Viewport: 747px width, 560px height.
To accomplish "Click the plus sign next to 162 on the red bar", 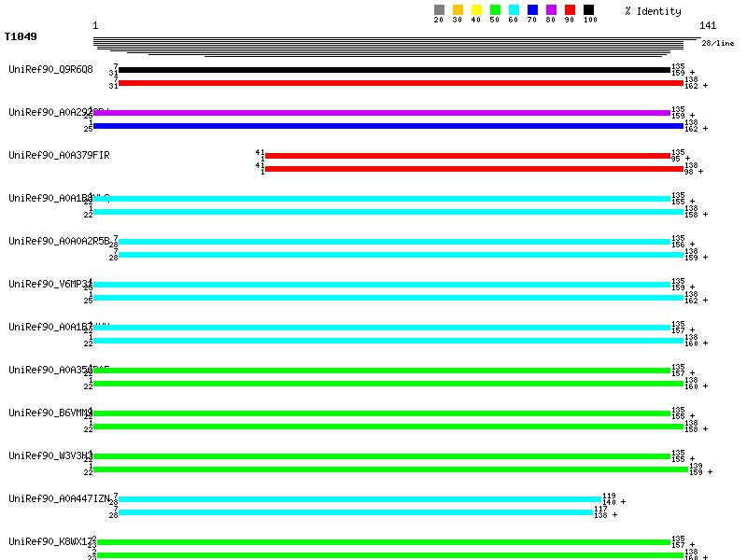I will tap(705, 86).
